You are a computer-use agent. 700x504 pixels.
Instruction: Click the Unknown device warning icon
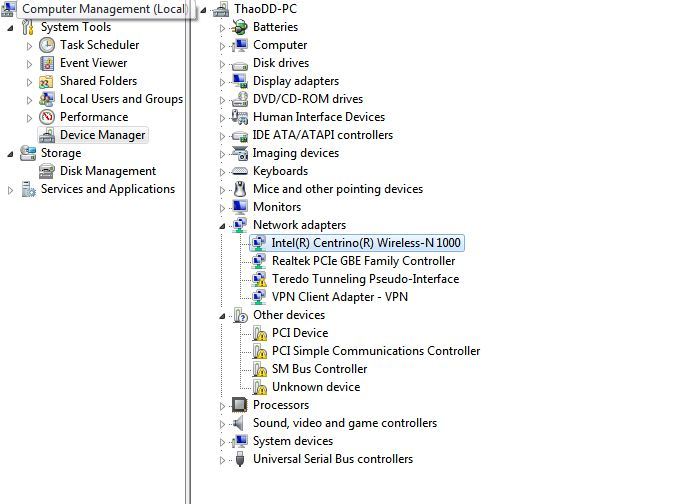pos(259,387)
